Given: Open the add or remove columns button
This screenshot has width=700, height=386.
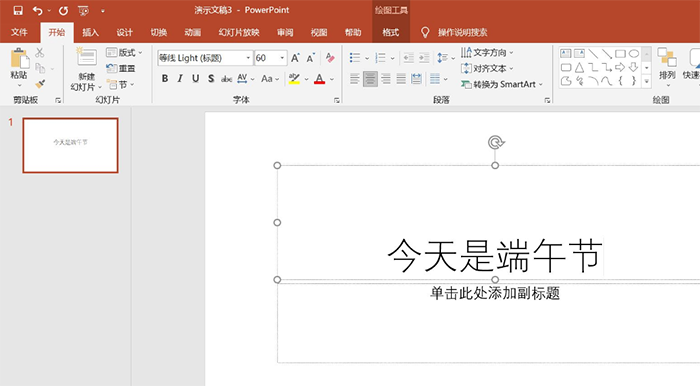Looking at the screenshot, I should (439, 79).
